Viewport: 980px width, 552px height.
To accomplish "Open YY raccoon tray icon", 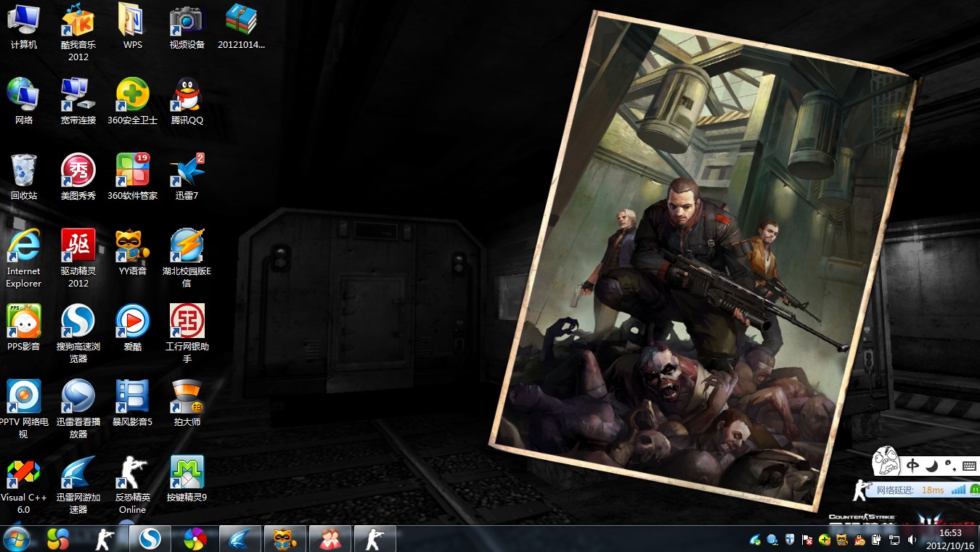I will (x=842, y=540).
